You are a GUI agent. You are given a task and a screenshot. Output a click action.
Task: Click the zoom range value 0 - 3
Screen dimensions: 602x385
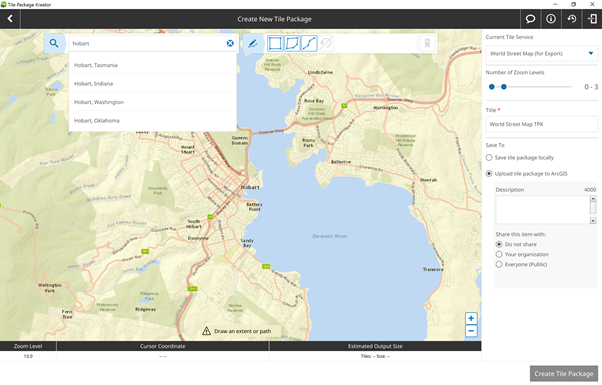[591, 87]
